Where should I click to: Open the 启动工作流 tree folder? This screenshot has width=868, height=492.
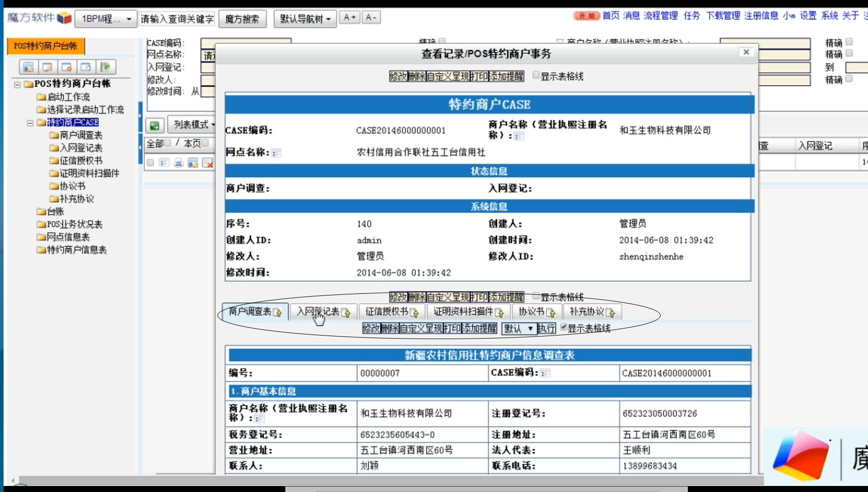coord(63,97)
